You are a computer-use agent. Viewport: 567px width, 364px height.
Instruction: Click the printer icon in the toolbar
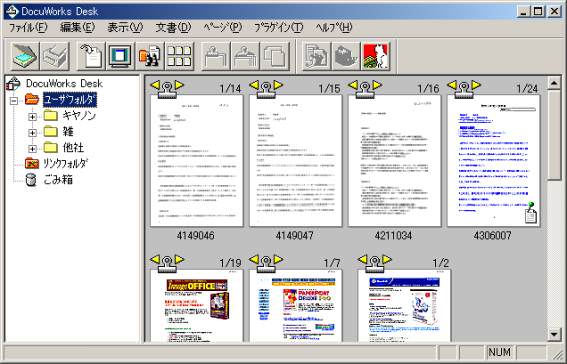click(x=55, y=56)
